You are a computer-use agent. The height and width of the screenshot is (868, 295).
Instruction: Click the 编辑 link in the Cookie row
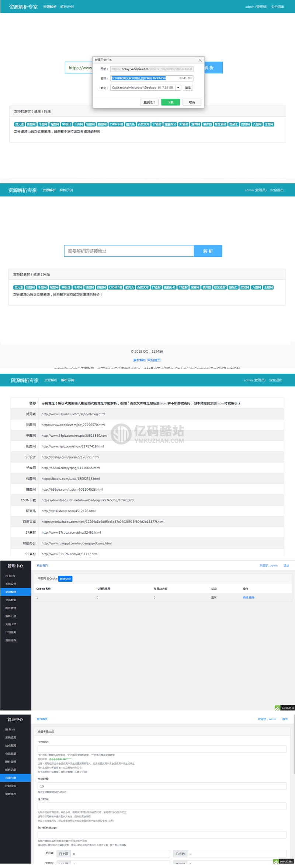click(245, 598)
